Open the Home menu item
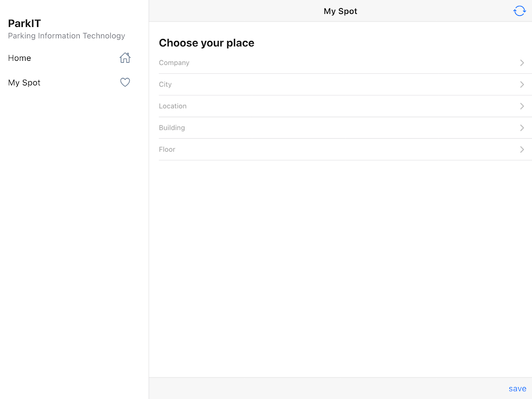532x399 pixels. [19, 58]
